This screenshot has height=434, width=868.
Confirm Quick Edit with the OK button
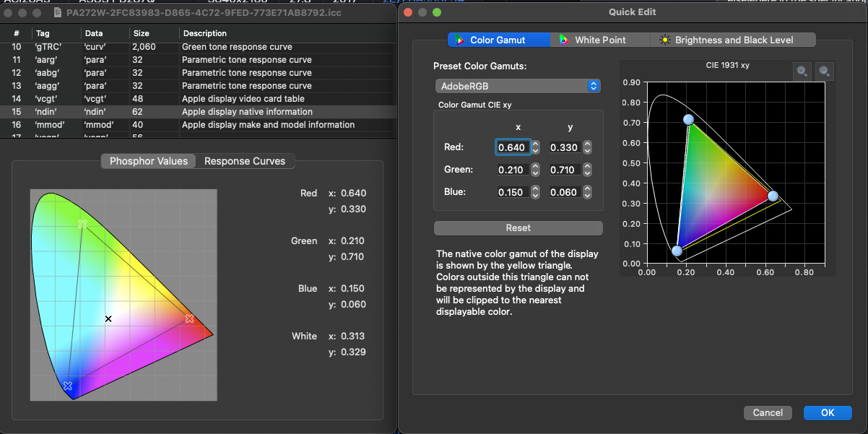point(828,412)
